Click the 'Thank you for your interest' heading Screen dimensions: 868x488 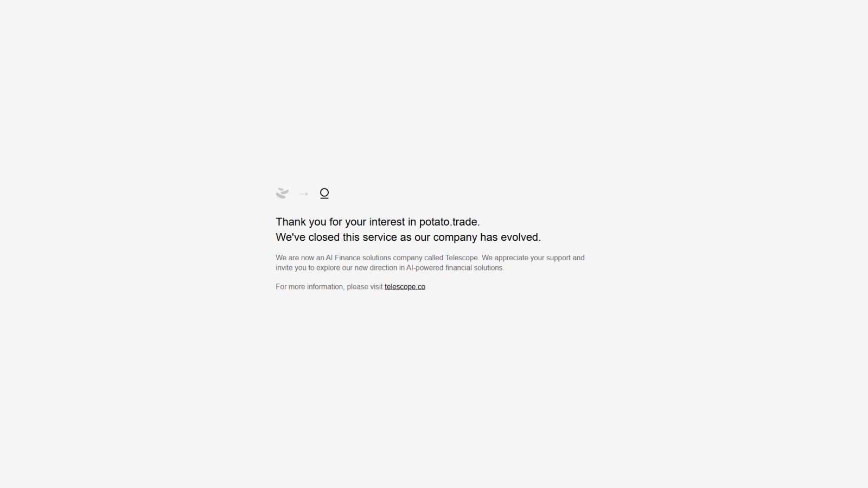(x=378, y=222)
